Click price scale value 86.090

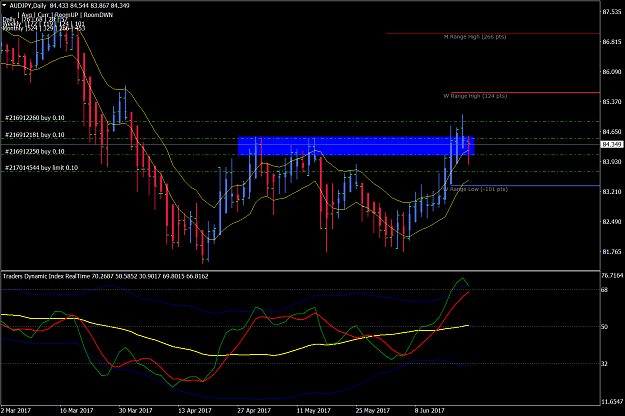pos(612,72)
